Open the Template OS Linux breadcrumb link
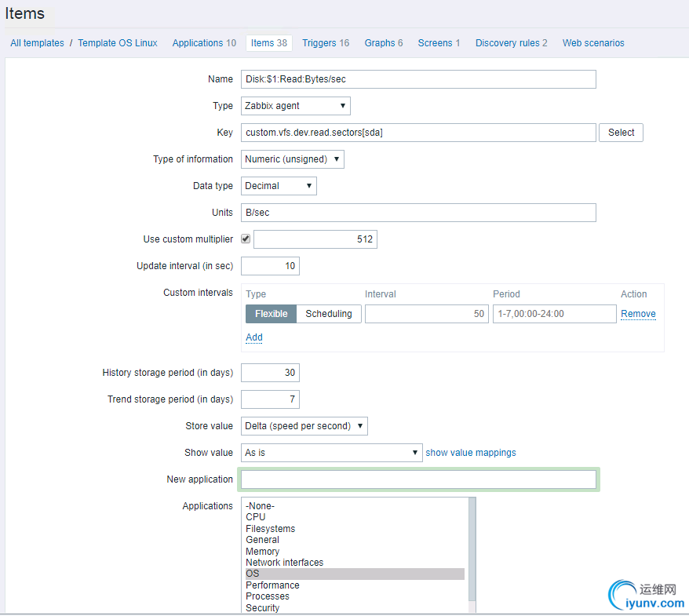Screen dimensions: 689x616 pos(118,43)
